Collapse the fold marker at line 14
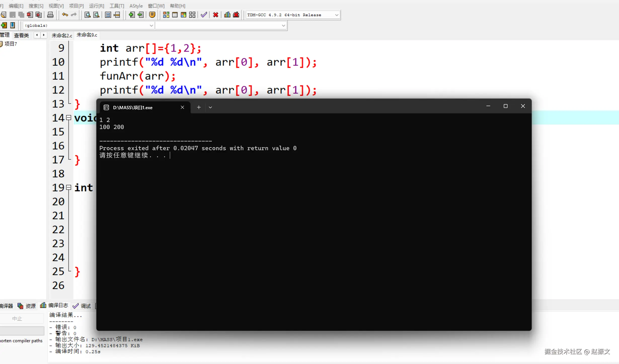 pos(69,117)
